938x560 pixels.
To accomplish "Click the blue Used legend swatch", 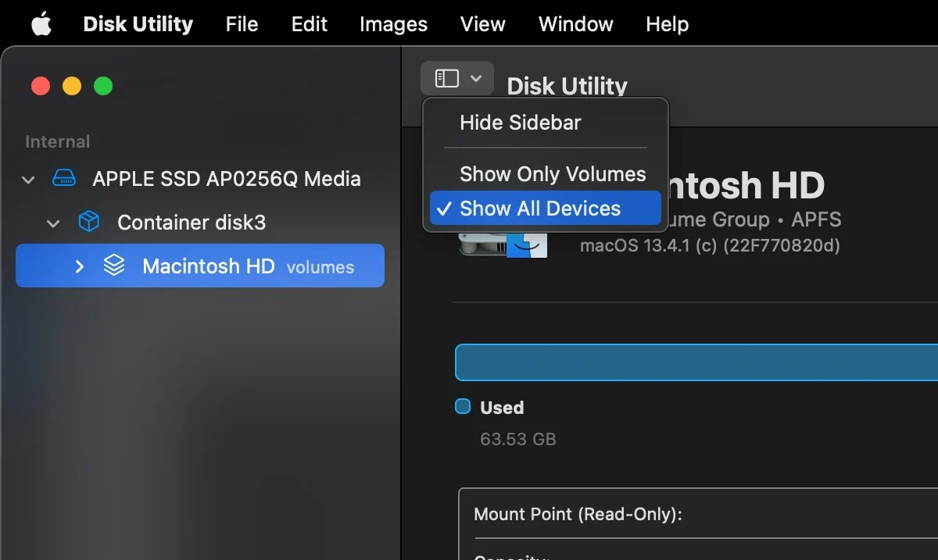I will [x=463, y=406].
